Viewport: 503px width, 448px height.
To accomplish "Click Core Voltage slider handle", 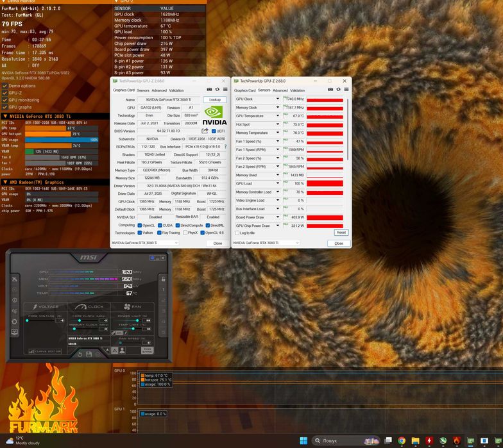I will [x=27, y=320].
